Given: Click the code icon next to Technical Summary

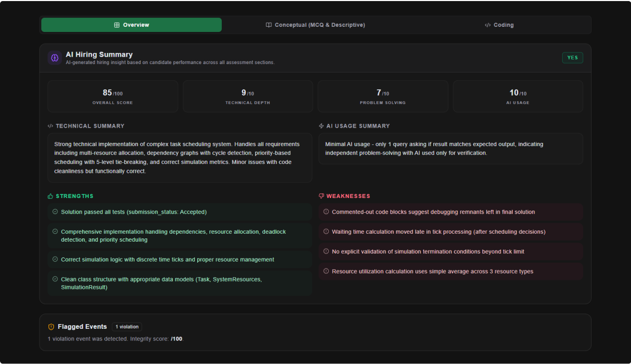Looking at the screenshot, I should click(50, 126).
